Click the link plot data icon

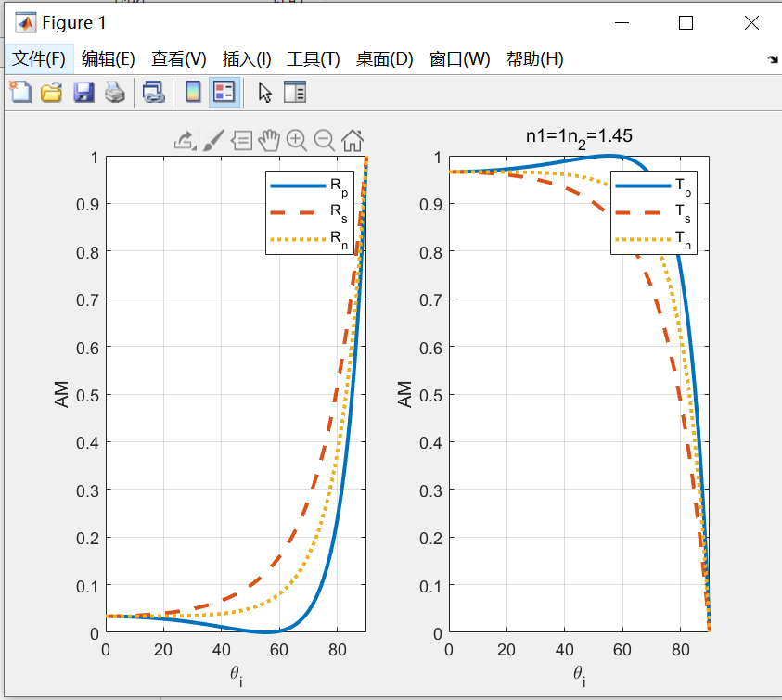tap(154, 92)
